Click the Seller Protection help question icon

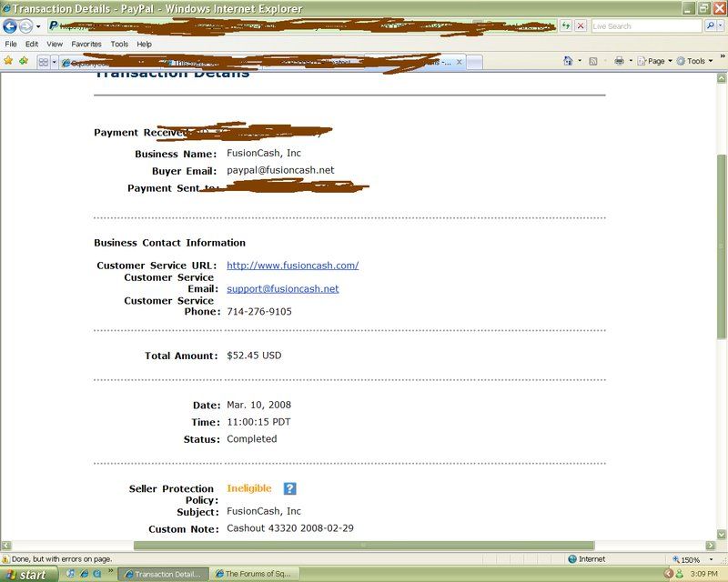pyautogui.click(x=289, y=488)
